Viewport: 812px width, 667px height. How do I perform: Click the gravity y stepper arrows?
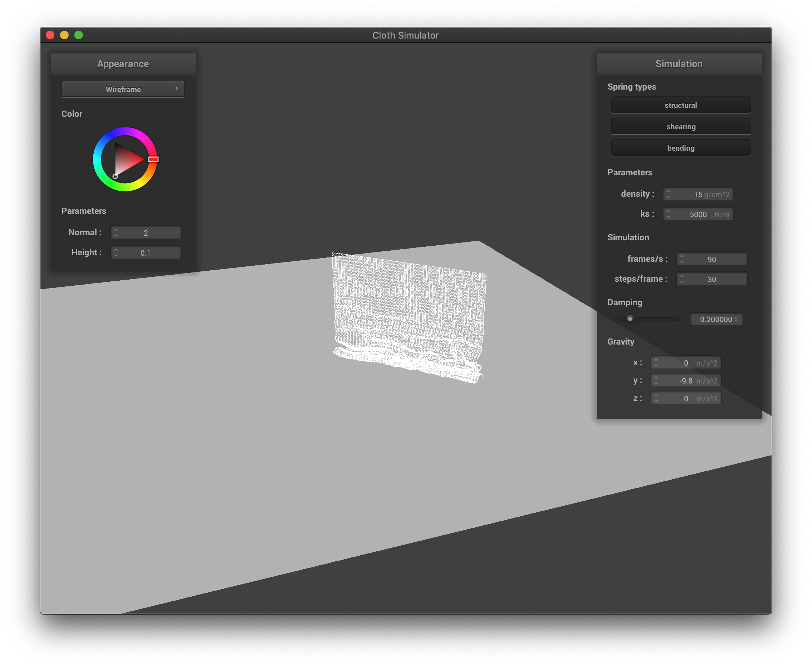pos(656,381)
